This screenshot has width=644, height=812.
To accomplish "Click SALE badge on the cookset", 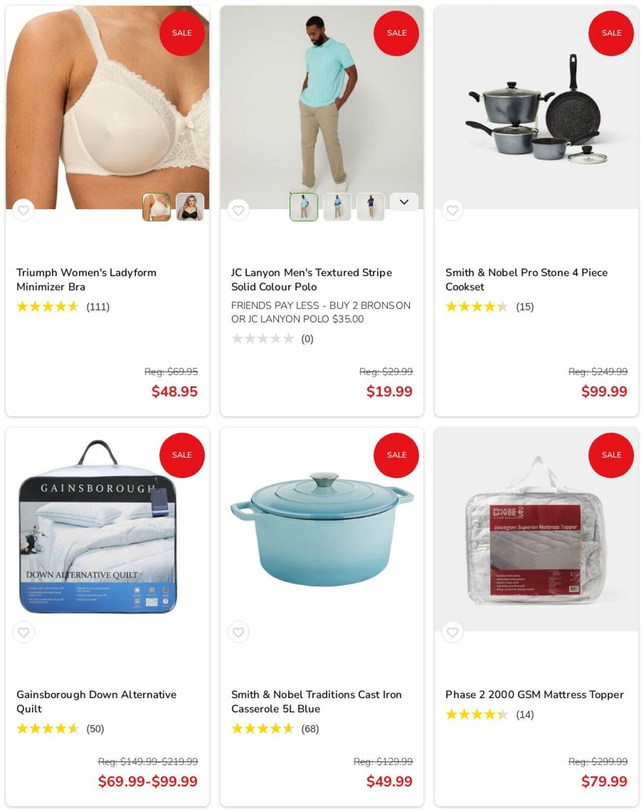I will coord(611,33).
